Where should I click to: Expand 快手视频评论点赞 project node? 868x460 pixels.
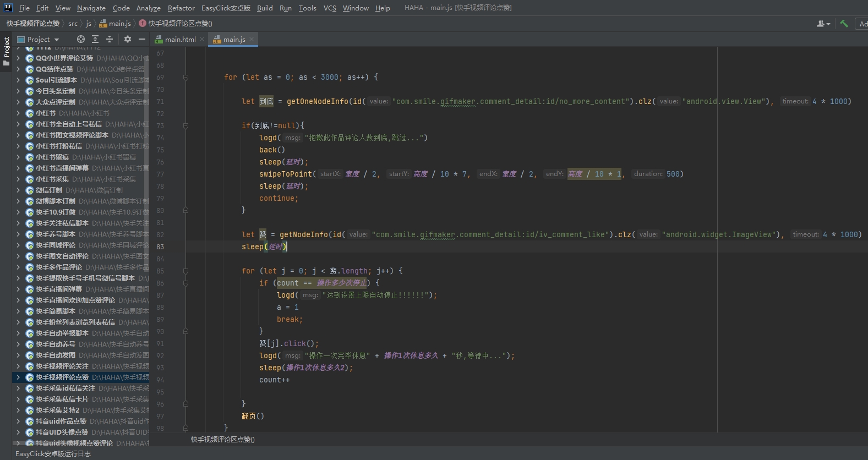click(18, 377)
